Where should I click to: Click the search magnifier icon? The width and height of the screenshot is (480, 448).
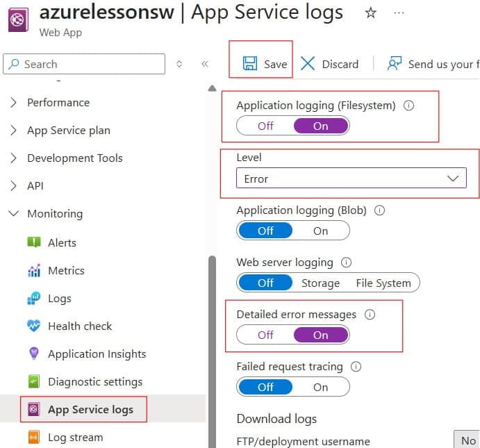13,64
